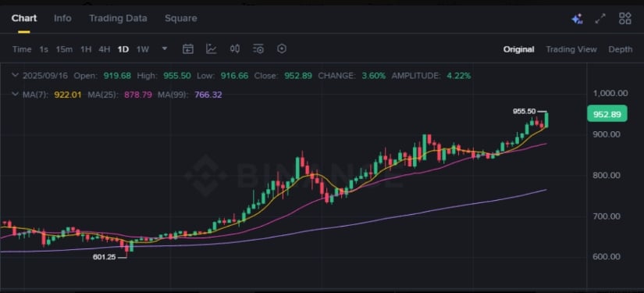The width and height of the screenshot is (644, 293).
Task: Switch to Depth chart mode
Action: click(620, 49)
